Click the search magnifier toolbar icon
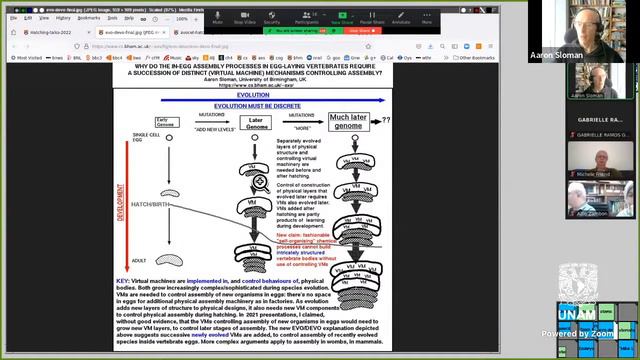640x360 pixels. [442, 47]
